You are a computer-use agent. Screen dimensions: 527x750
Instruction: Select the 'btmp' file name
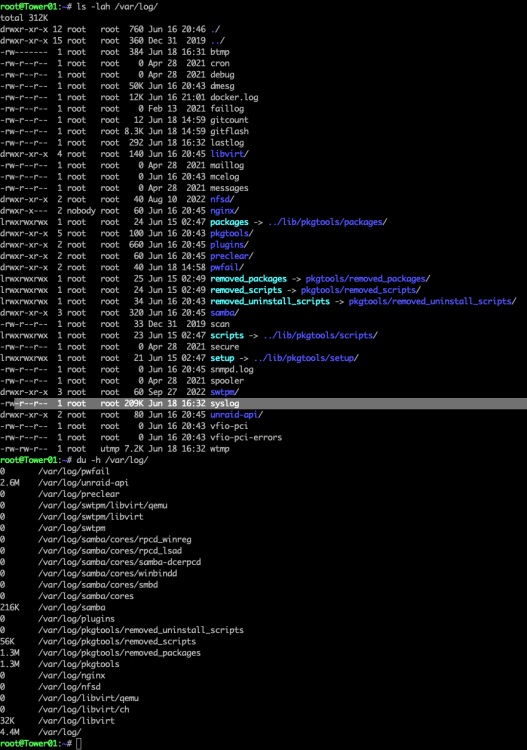click(x=220, y=52)
